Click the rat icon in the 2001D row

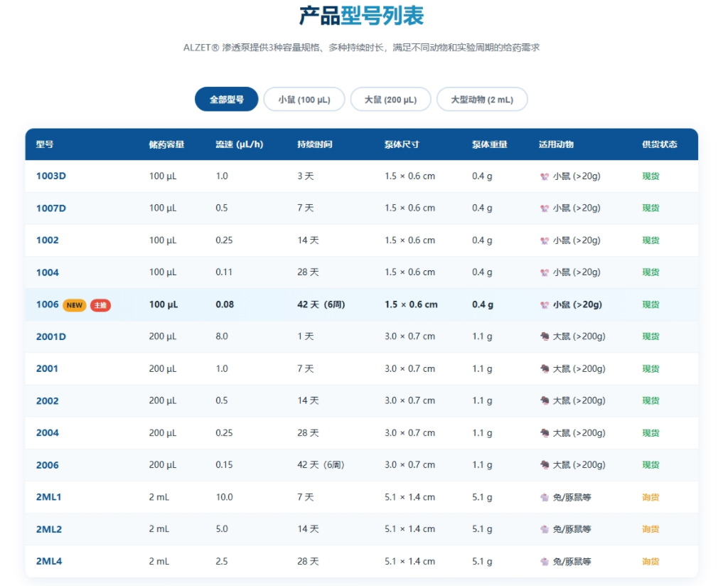(545, 336)
